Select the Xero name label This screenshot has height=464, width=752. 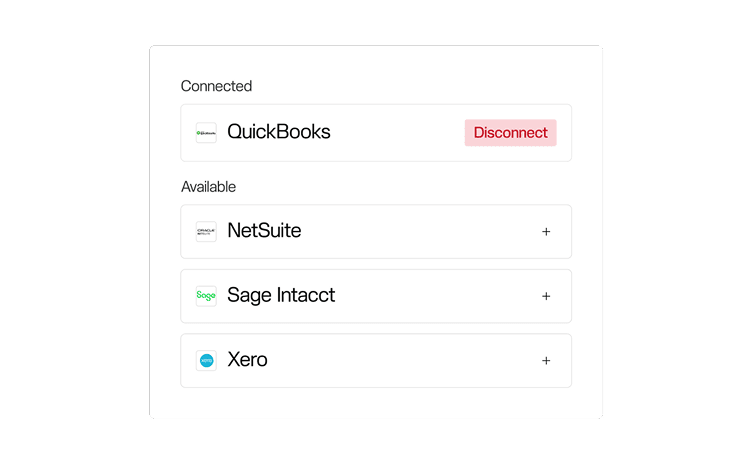[247, 360]
